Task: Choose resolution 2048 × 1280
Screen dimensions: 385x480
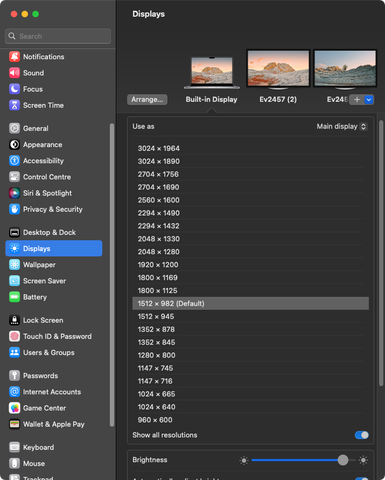Action: click(x=250, y=252)
